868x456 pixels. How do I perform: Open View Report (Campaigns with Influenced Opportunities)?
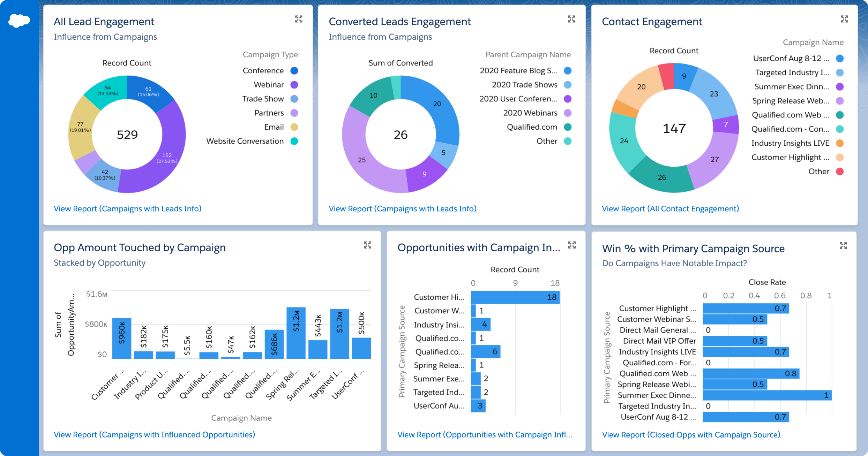154,434
